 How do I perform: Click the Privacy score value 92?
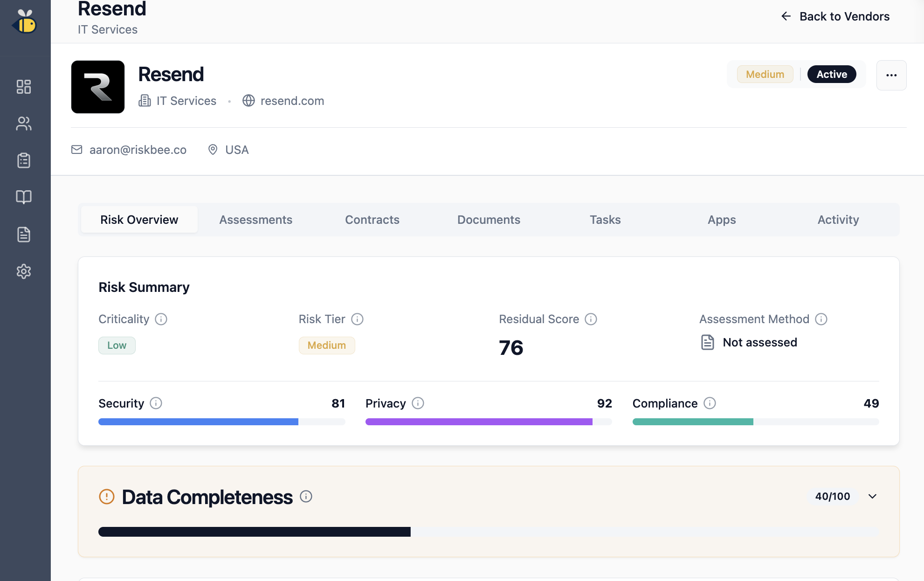coord(605,403)
